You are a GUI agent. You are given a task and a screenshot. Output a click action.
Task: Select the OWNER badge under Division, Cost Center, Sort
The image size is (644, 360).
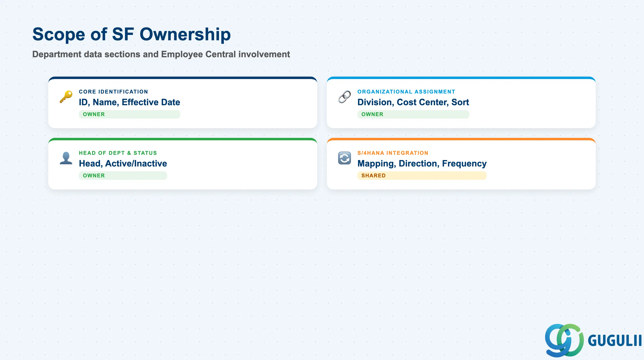413,114
